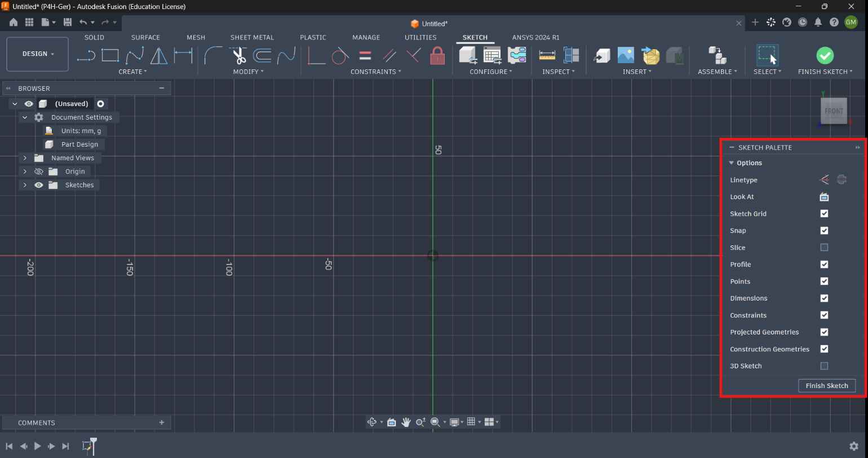Select the Rectangle sketch tool
Screen dimensions: 868x458
click(x=110, y=55)
